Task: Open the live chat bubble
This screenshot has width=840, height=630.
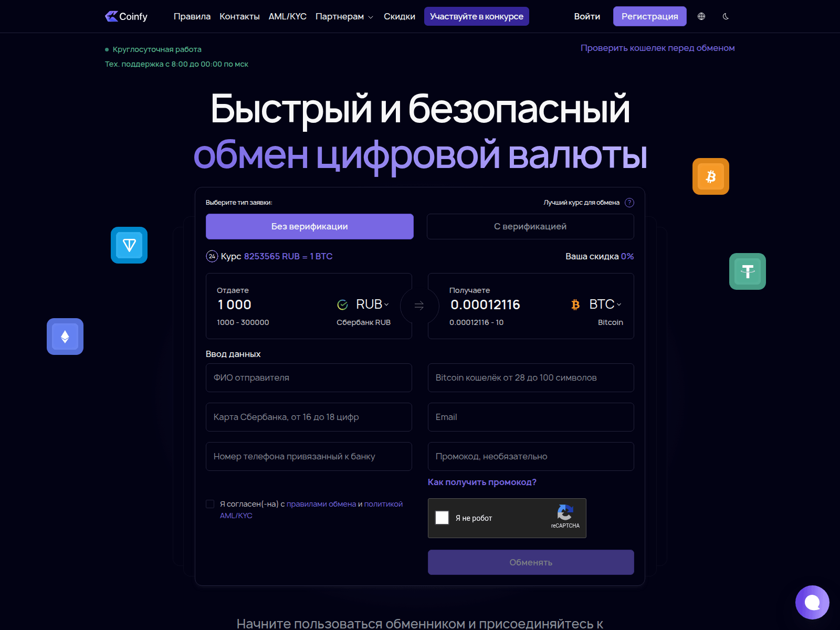Action: (812, 602)
